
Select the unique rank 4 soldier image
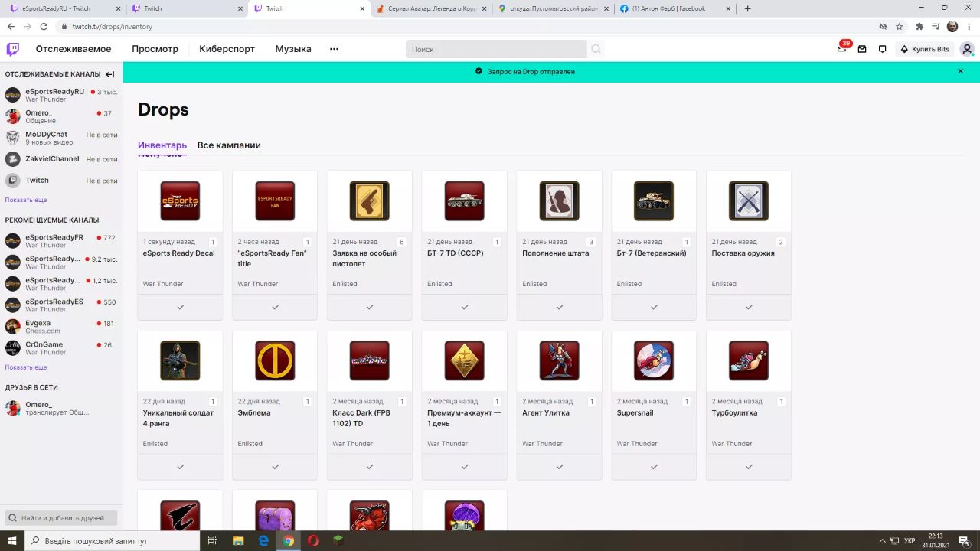(x=180, y=360)
